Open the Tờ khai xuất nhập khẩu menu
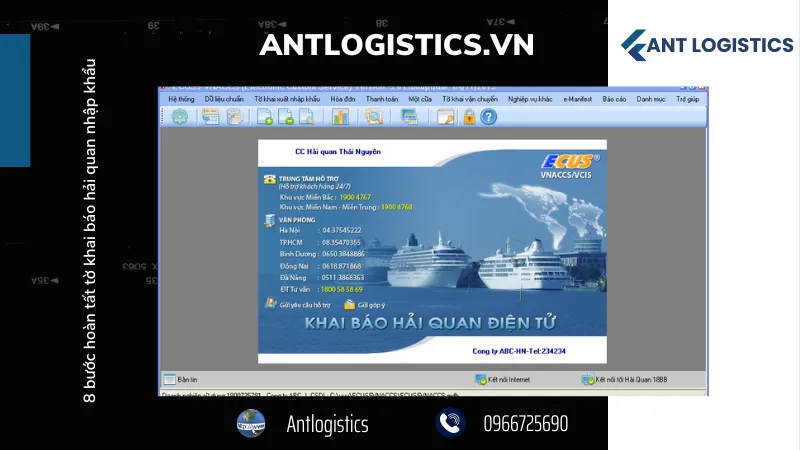 pyautogui.click(x=287, y=99)
